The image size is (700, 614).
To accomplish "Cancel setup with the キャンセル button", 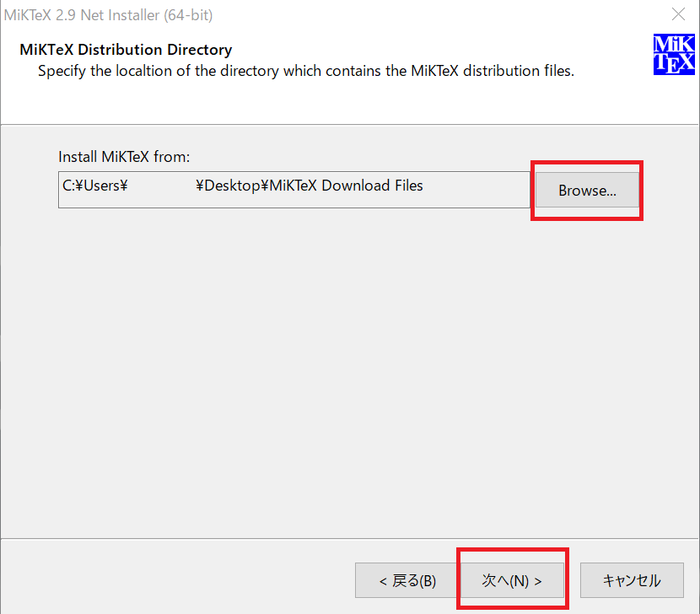I will 632,580.
